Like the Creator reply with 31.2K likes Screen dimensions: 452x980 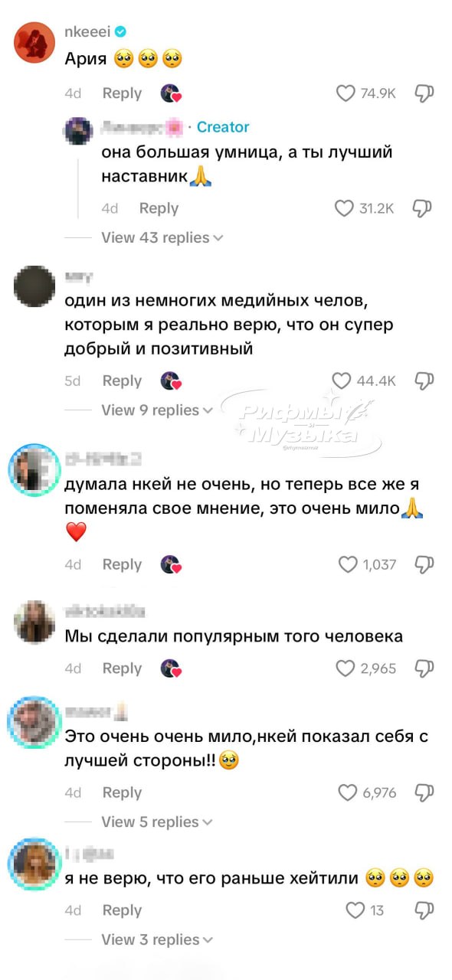click(x=345, y=208)
